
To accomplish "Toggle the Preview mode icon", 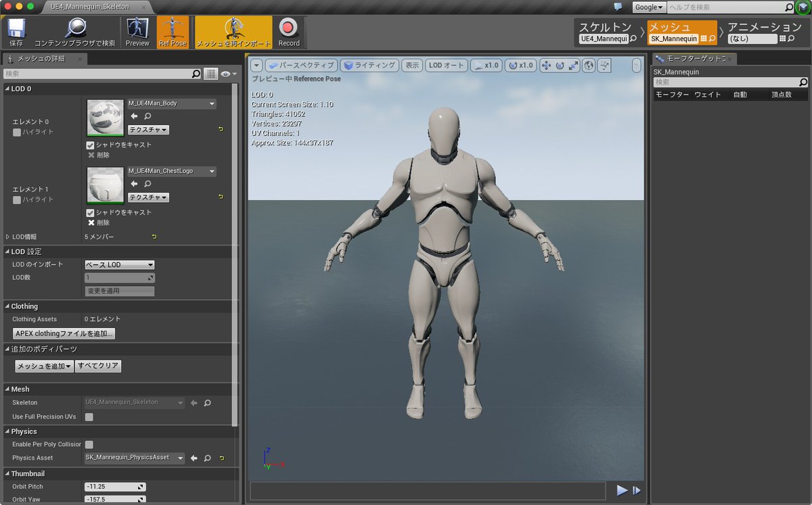I will 137,32.
